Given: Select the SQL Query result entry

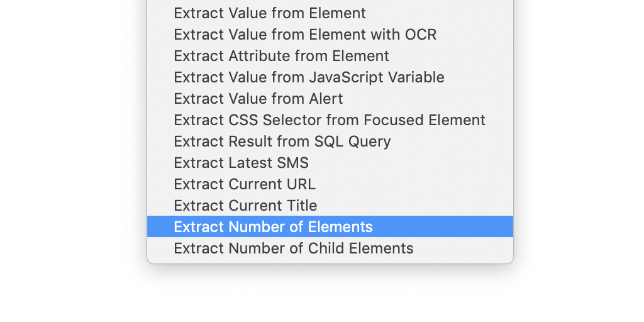Looking at the screenshot, I should pyautogui.click(x=330, y=142).
